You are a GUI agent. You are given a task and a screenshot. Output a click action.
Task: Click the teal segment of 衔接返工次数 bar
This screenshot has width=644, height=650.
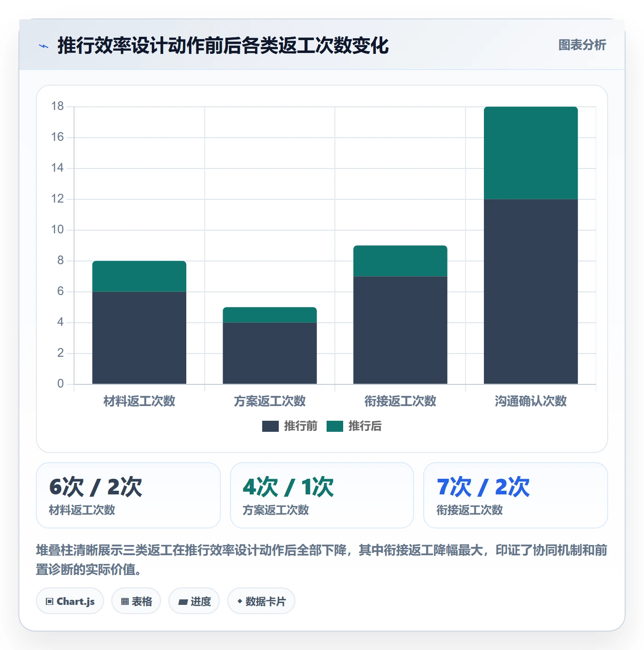click(x=400, y=261)
